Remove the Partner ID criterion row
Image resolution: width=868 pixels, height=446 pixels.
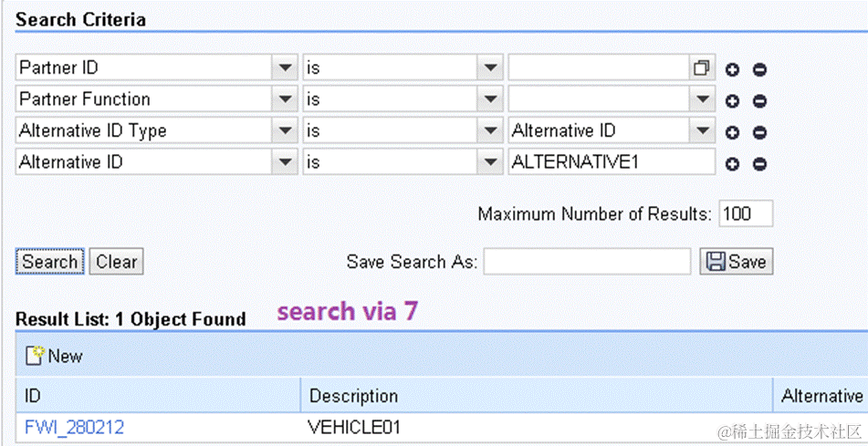(759, 69)
